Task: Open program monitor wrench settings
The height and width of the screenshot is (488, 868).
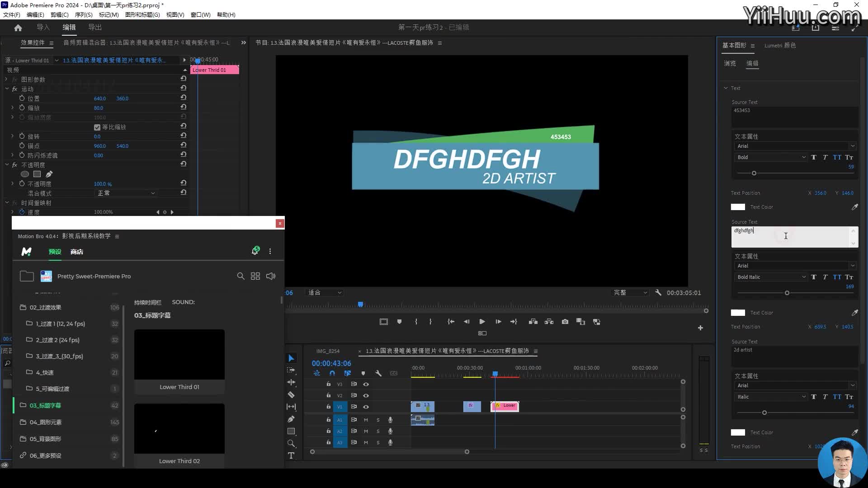Action: (x=658, y=292)
